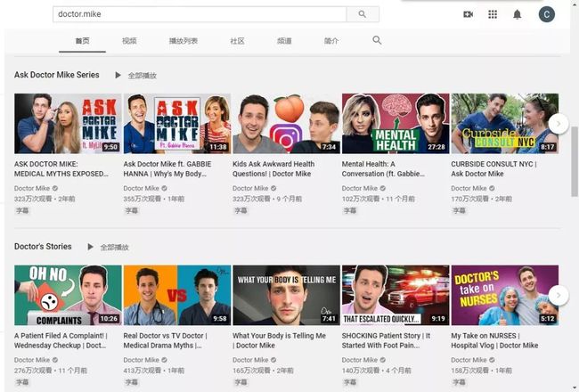Viewport: 579px width, 392px height.
Task: Switch to the 视频 videos tab
Action: coord(129,41)
